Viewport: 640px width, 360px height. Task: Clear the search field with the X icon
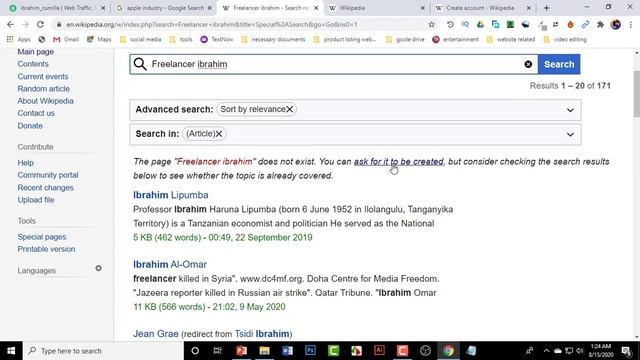(x=528, y=64)
